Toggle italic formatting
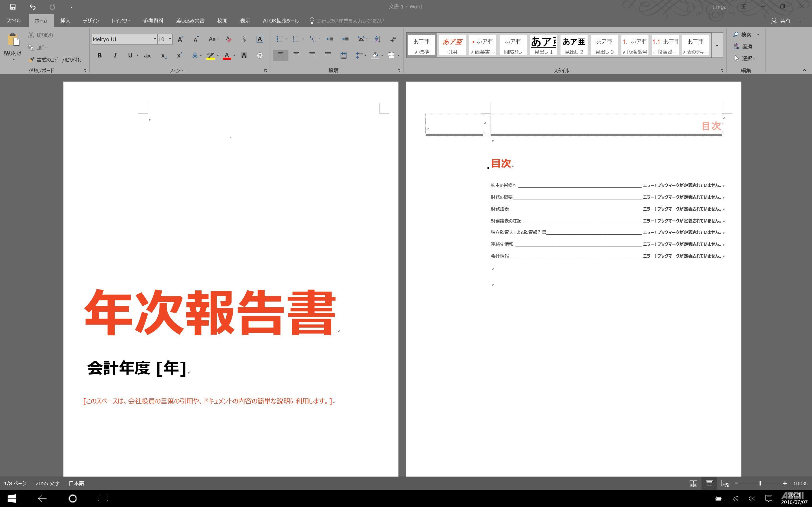Image resolution: width=812 pixels, height=507 pixels. (115, 56)
